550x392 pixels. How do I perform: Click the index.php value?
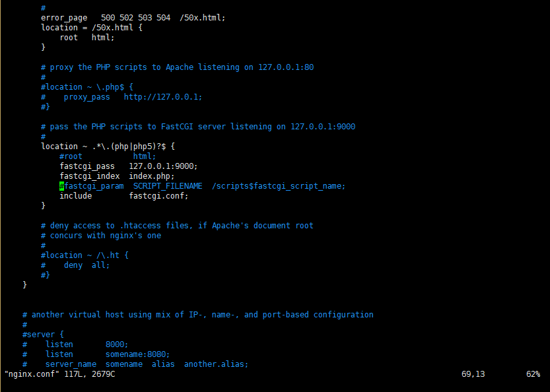tap(152, 176)
